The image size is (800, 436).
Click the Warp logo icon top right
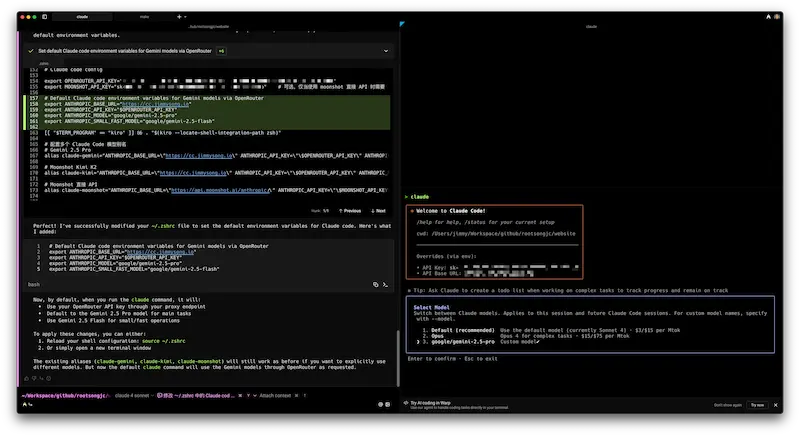(x=768, y=17)
